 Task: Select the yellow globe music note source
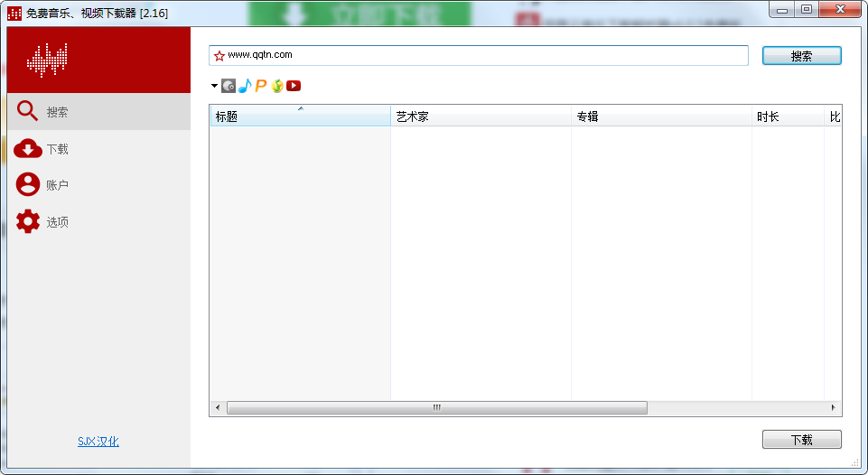click(x=277, y=86)
